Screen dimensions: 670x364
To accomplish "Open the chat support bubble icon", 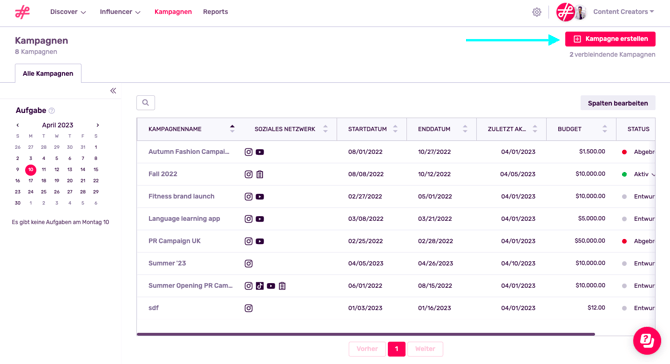I will pos(647,341).
